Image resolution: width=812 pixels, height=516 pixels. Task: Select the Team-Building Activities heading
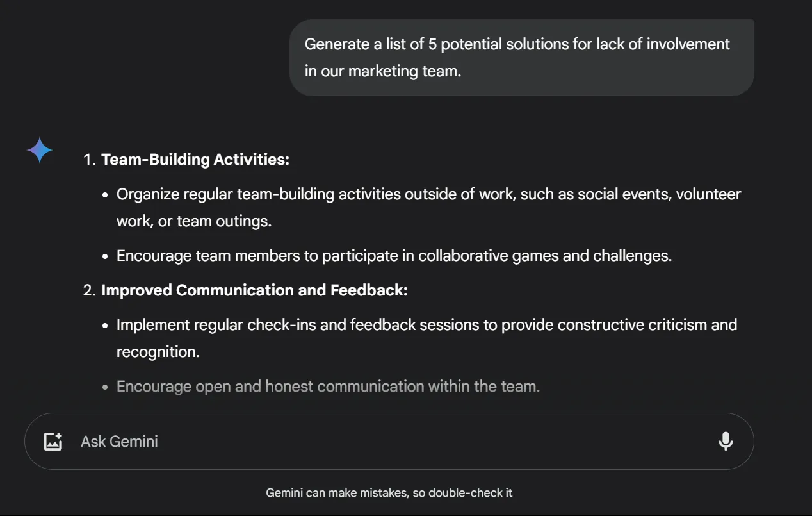coord(195,160)
